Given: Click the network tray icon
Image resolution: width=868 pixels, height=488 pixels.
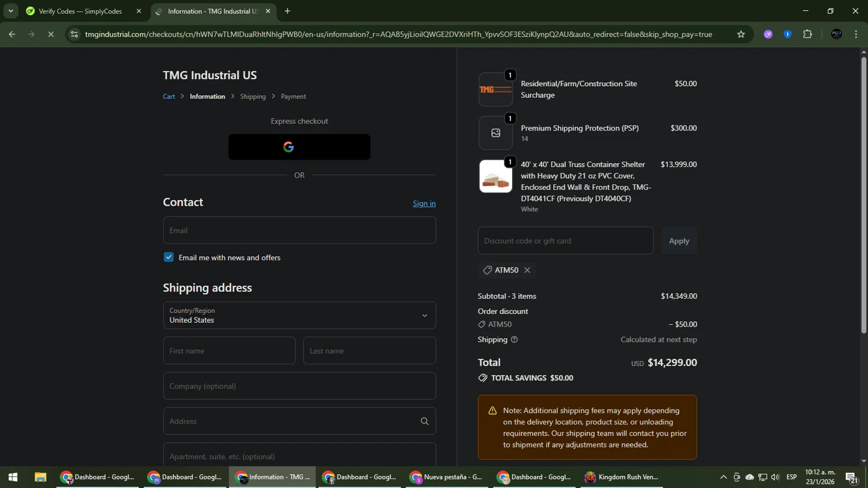Looking at the screenshot, I should point(763,477).
